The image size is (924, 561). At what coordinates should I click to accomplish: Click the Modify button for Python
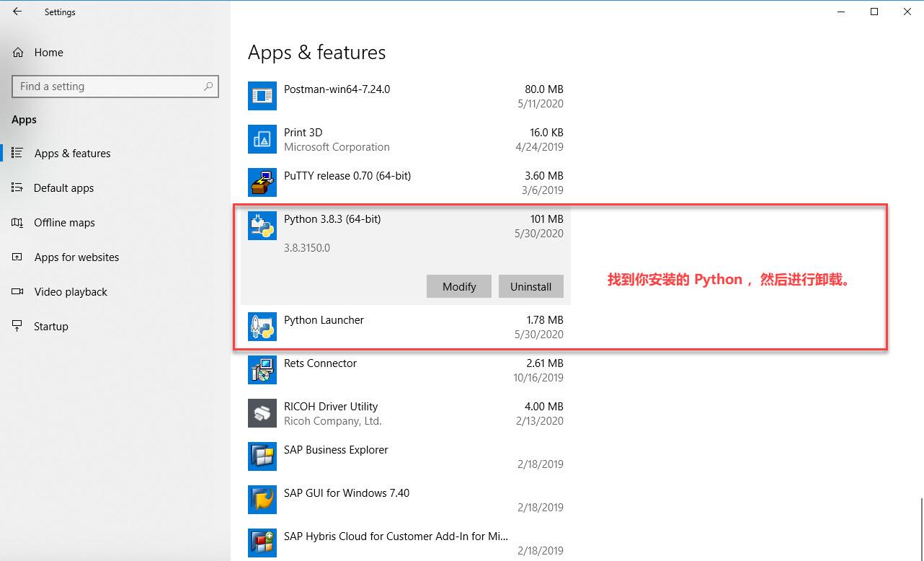tap(459, 286)
